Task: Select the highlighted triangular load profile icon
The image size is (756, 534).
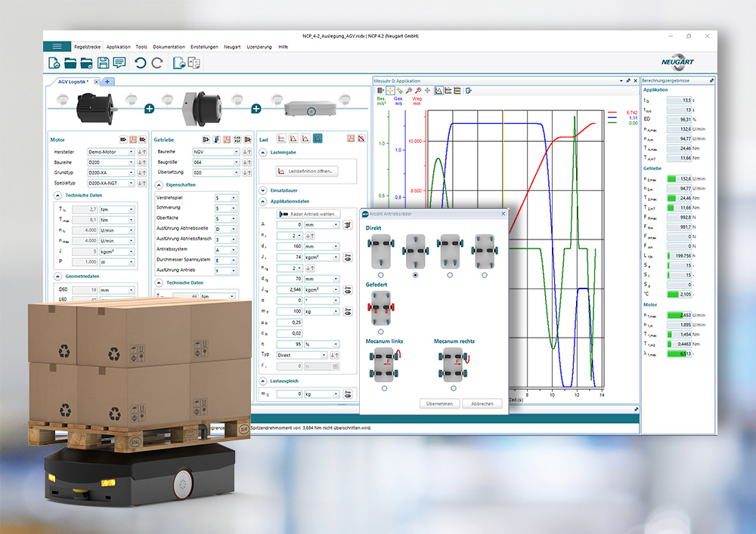Action: coord(318,139)
